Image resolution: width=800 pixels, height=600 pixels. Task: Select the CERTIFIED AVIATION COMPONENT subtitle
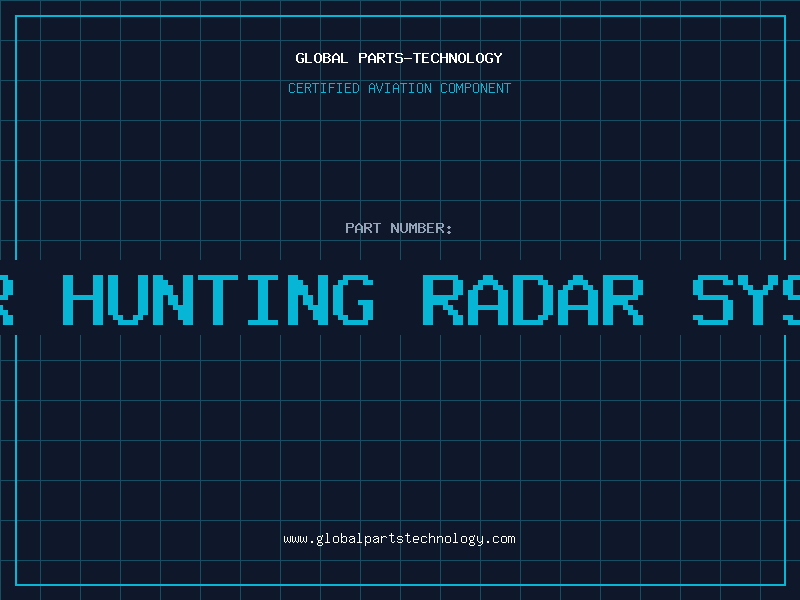click(x=399, y=88)
